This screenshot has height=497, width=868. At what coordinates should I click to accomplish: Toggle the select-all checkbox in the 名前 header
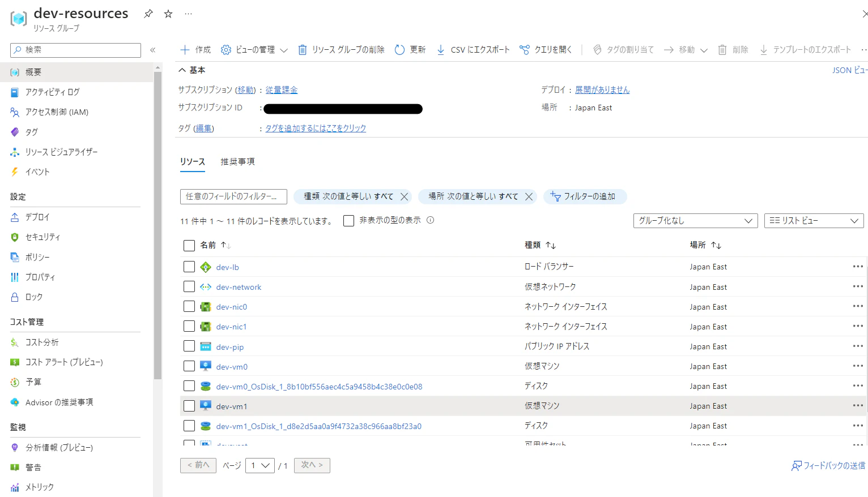click(189, 246)
